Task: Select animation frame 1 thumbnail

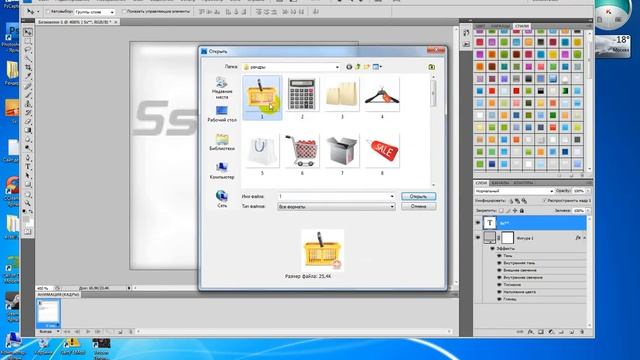Action: coord(48,313)
